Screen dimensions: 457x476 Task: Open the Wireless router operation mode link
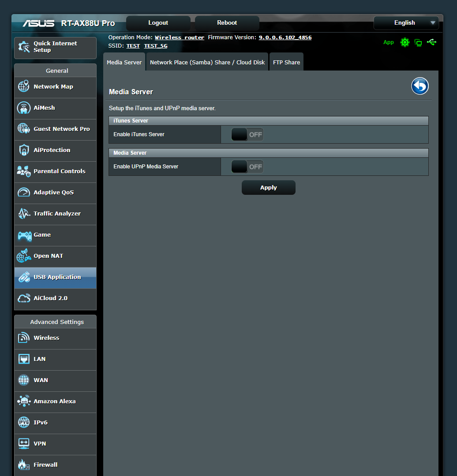coord(179,37)
